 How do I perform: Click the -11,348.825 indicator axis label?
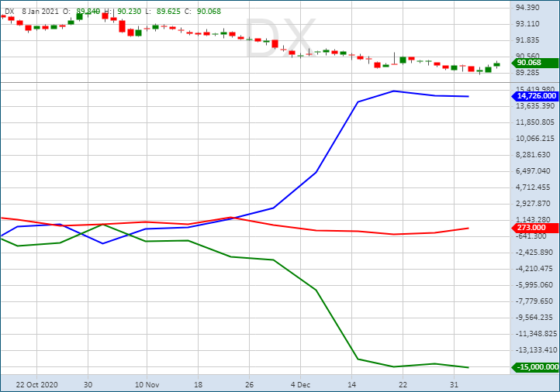tap(534, 334)
